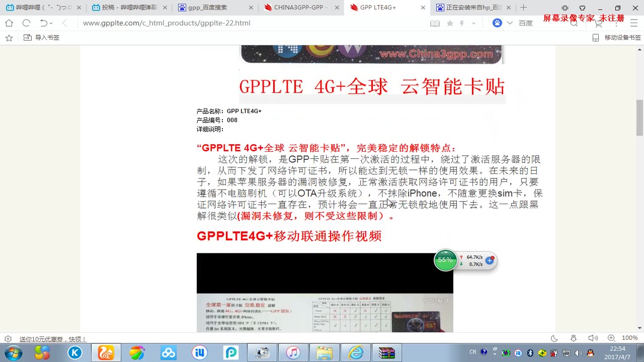This screenshot has height=362, width=644.
Task: Focus the URL address bar
Action: tap(252, 23)
